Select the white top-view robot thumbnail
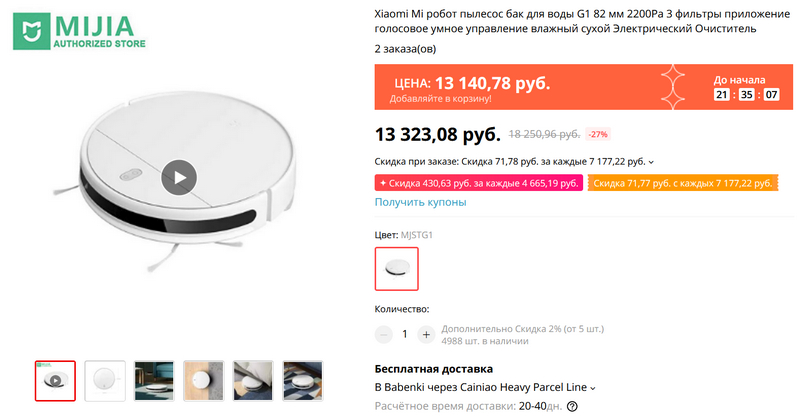800x417 pixels. coord(105,381)
